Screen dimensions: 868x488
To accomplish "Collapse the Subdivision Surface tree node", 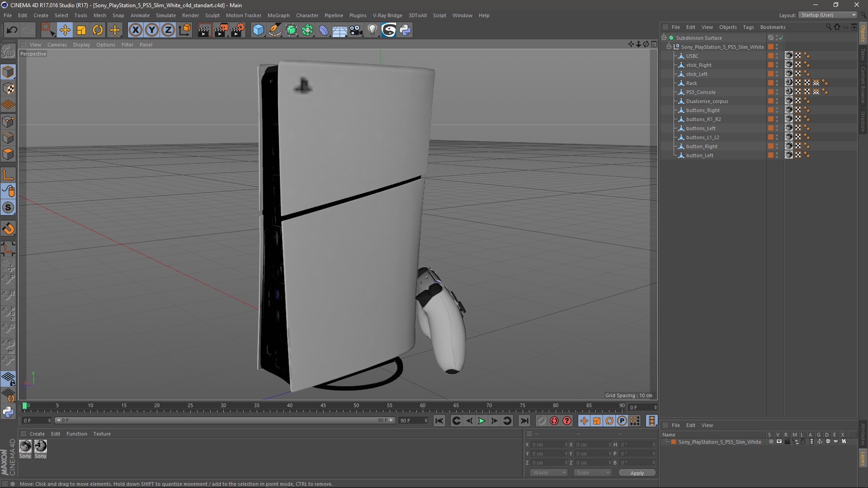I will coord(664,38).
